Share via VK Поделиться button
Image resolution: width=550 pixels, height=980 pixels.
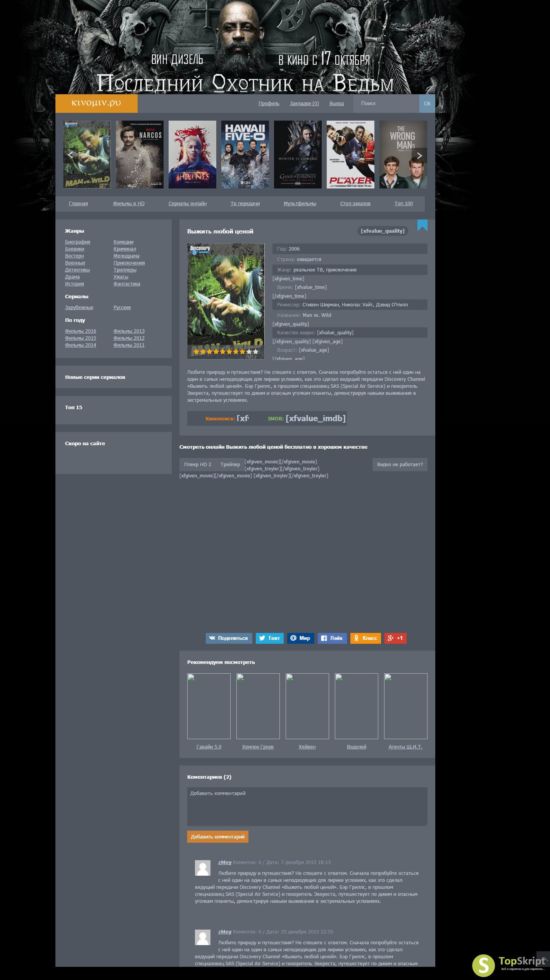(229, 638)
